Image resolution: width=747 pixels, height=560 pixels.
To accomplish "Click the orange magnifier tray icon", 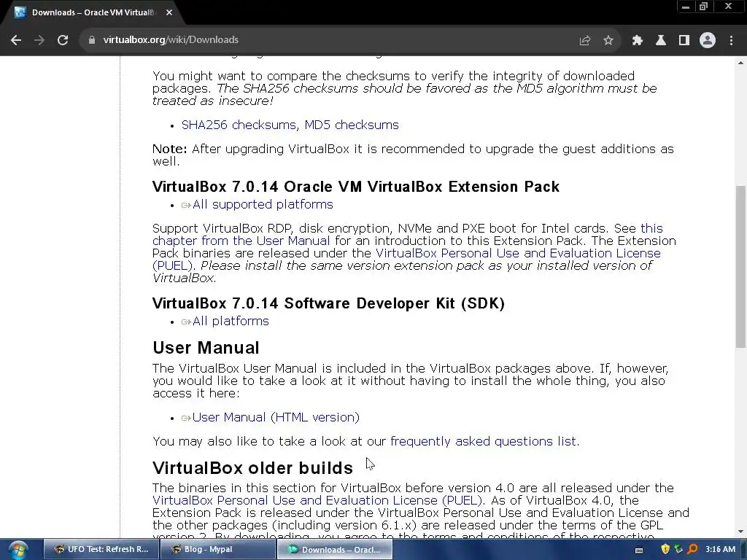I will coord(693,549).
